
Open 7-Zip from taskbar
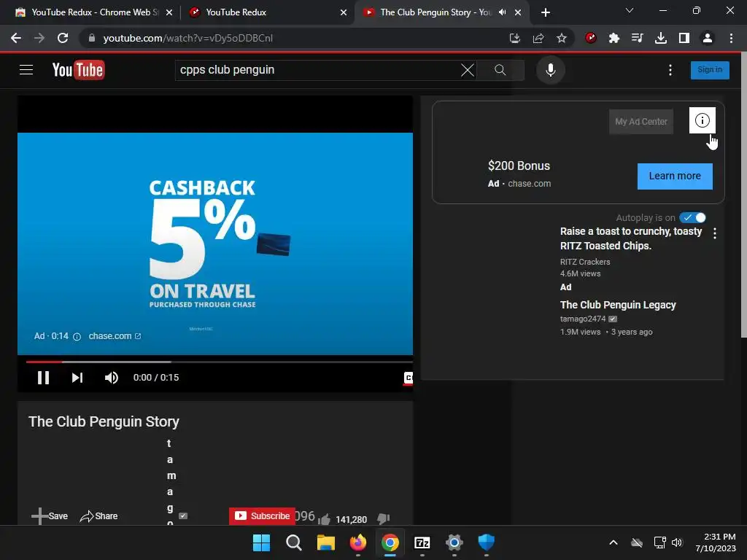422,542
